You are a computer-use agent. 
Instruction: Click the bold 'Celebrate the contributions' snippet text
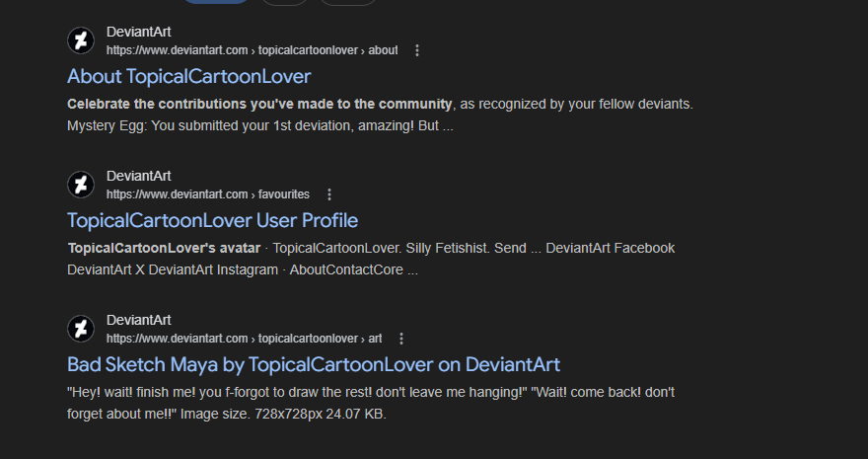(259, 104)
